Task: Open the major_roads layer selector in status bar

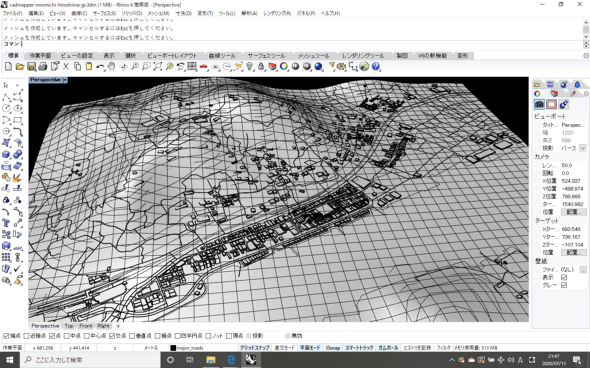Action: [x=190, y=348]
